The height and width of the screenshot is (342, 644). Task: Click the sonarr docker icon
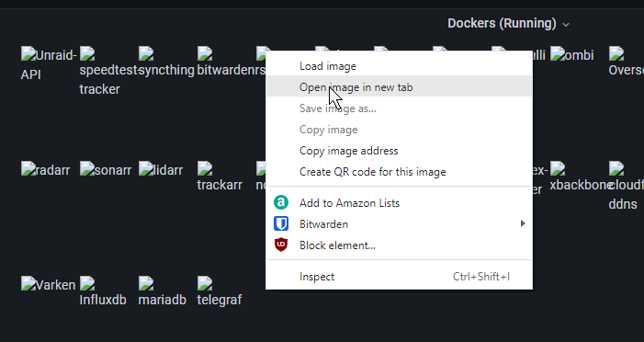click(87, 168)
